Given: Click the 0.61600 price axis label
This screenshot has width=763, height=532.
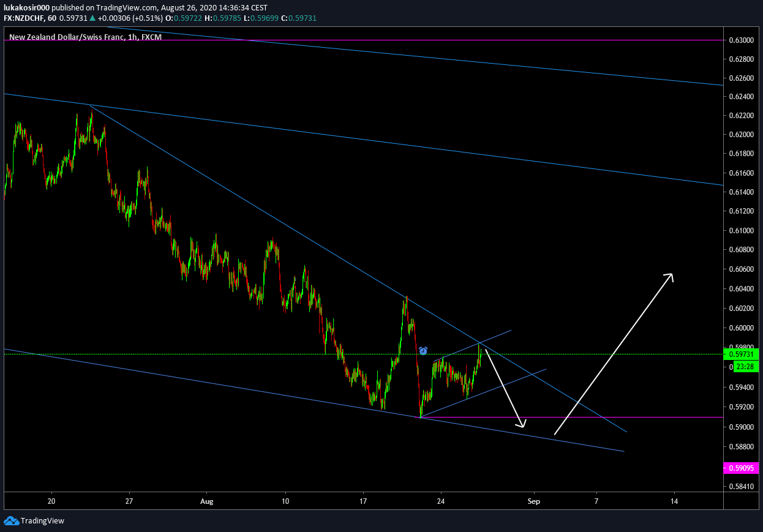Looking at the screenshot, I should pos(741,174).
